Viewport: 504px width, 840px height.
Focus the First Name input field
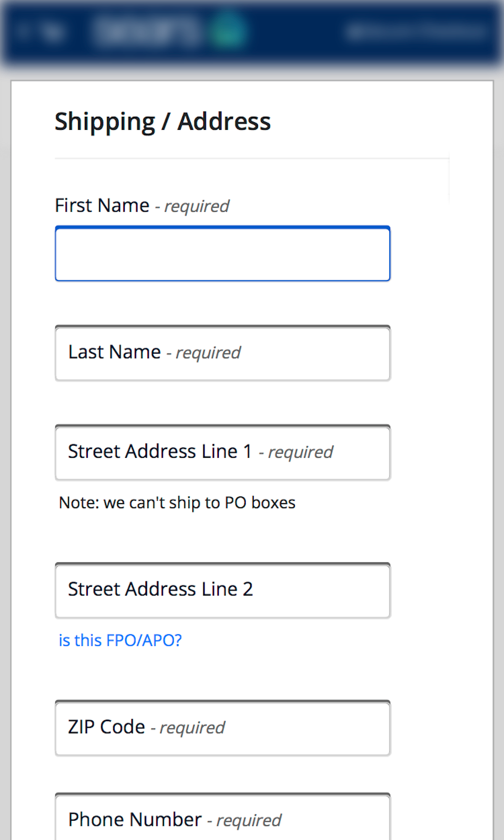(222, 253)
